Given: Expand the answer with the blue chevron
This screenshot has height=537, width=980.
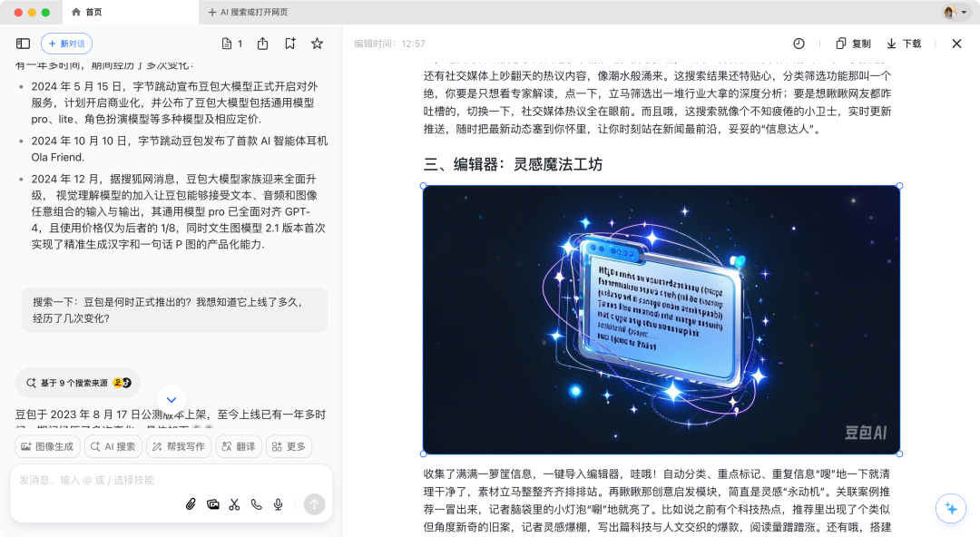Looking at the screenshot, I should click(171, 398).
